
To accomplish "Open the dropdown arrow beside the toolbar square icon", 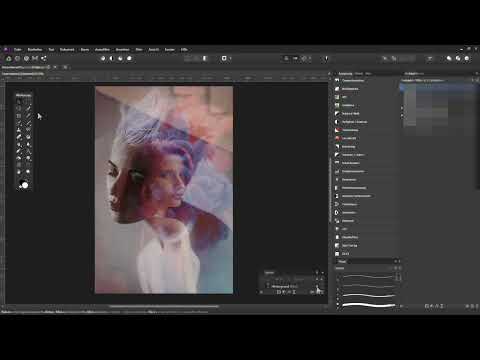I will point(230,59).
